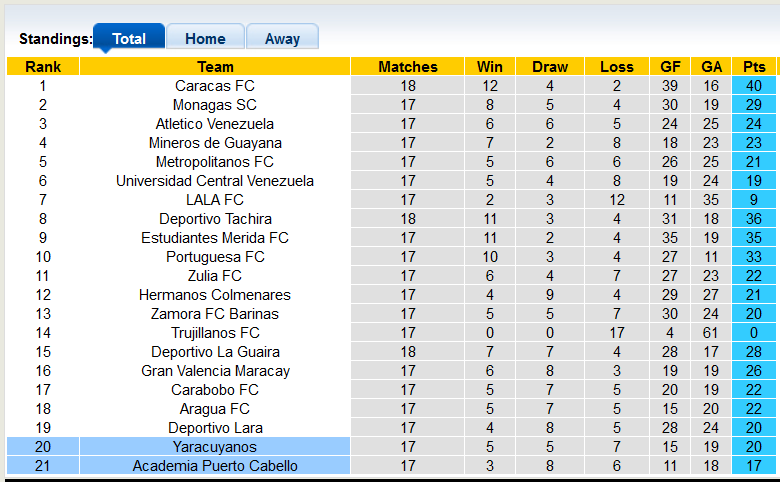Sort by the Pts column header

(x=754, y=67)
